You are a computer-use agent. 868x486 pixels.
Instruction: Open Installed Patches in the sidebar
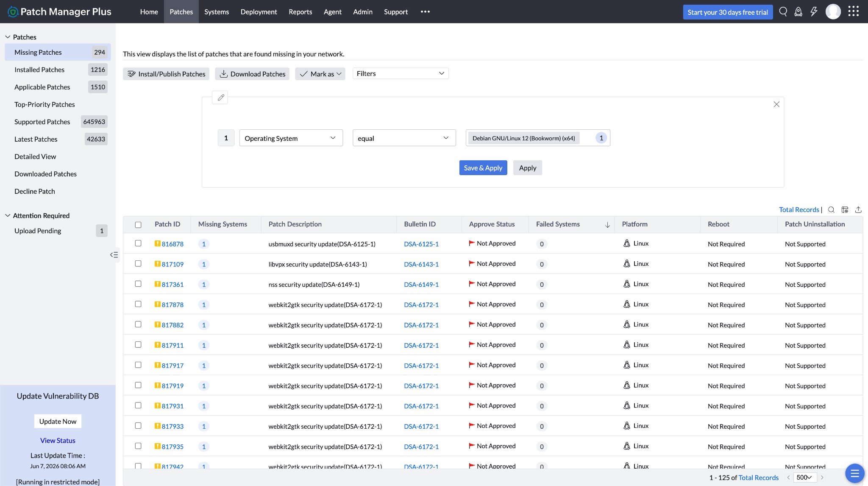(58, 70)
